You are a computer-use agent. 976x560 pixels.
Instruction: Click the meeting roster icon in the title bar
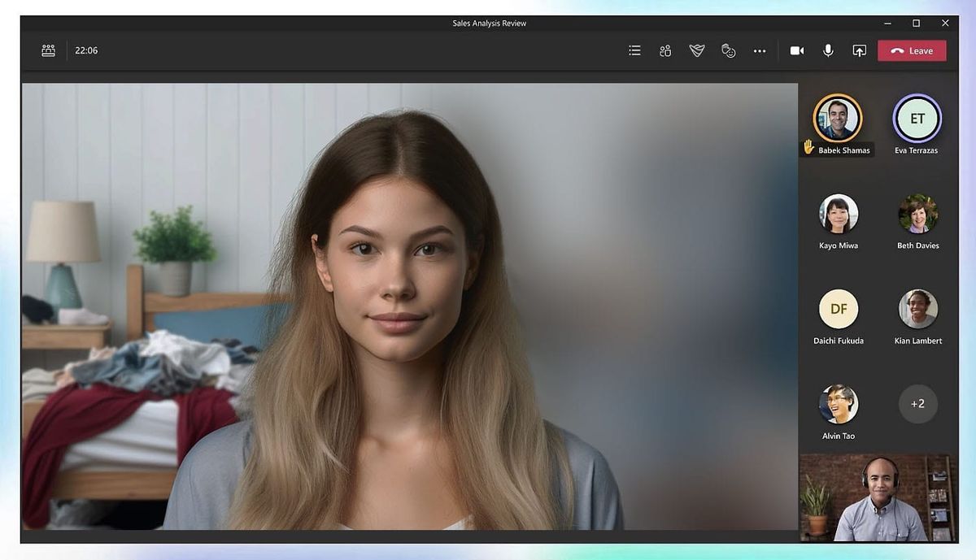48,50
